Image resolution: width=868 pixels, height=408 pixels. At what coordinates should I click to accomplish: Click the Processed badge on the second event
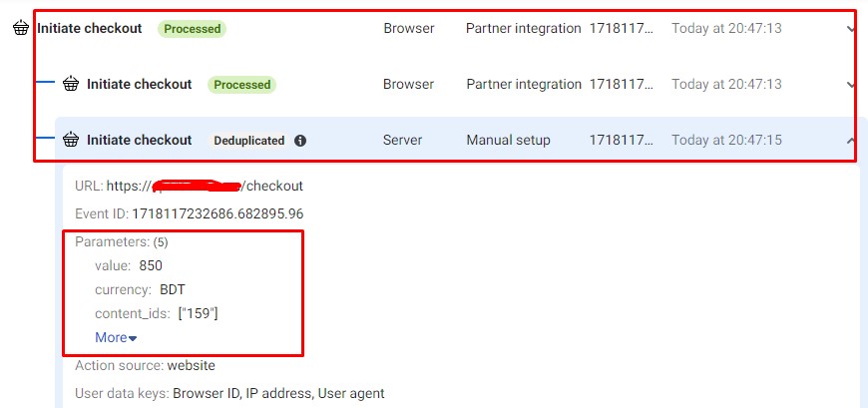coord(241,85)
